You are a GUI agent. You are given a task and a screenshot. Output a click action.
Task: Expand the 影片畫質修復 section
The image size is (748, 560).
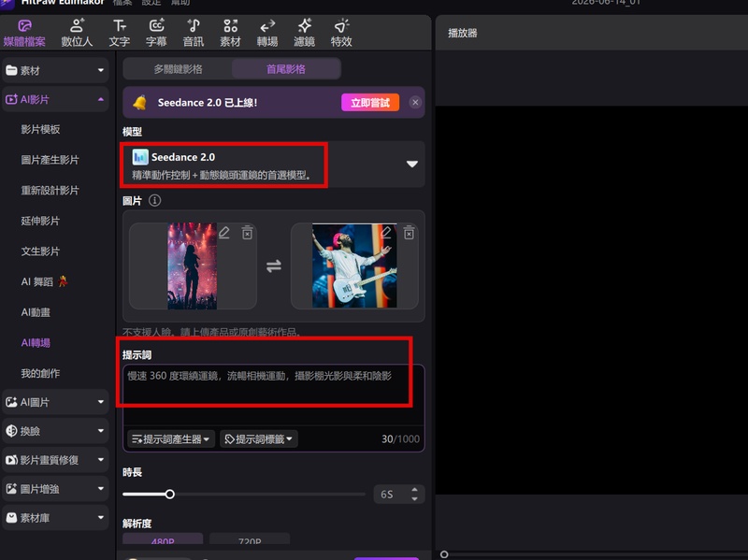point(55,460)
